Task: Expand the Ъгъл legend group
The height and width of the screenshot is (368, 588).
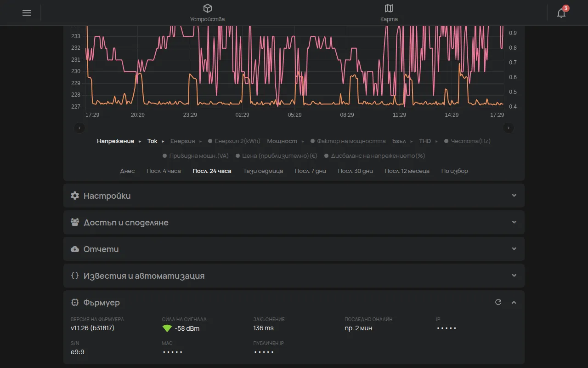Action: 402,141
